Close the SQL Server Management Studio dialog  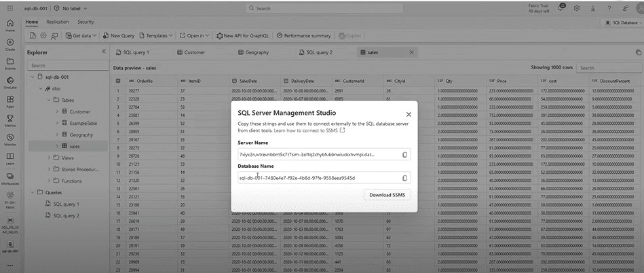click(409, 115)
